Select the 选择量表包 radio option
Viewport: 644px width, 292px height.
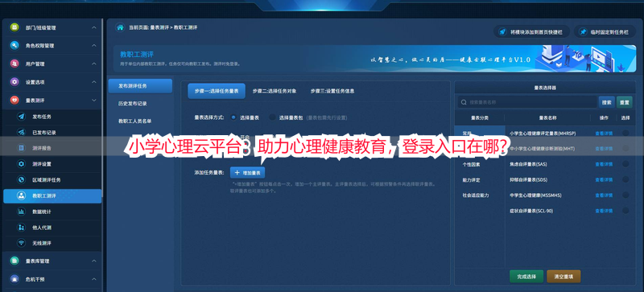coord(272,117)
